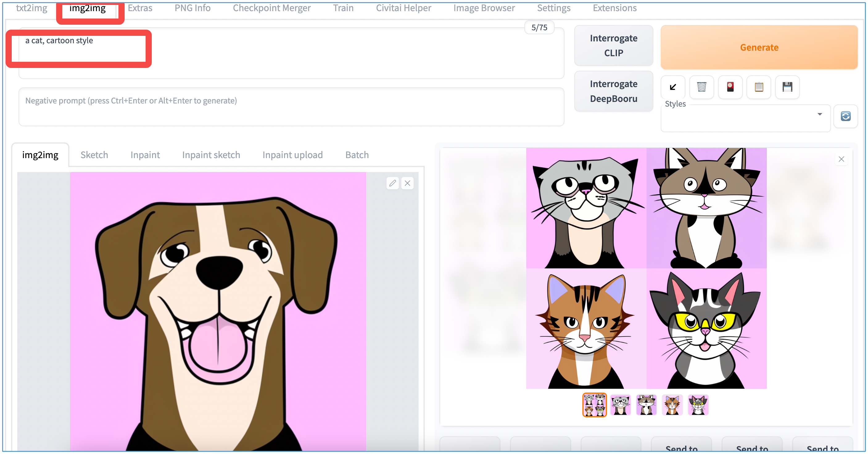This screenshot has height=454, width=868.
Task: Go to the Extensions tab
Action: pyautogui.click(x=615, y=8)
